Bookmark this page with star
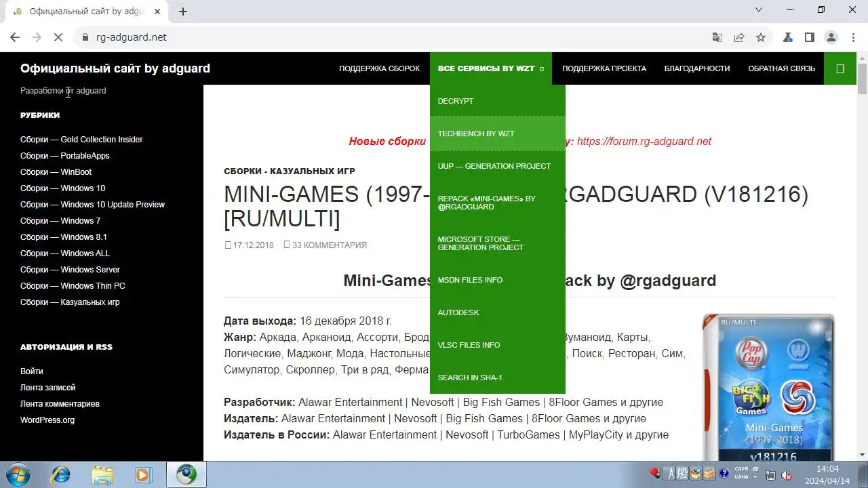Screen dimensions: 868x488 pos(761,37)
